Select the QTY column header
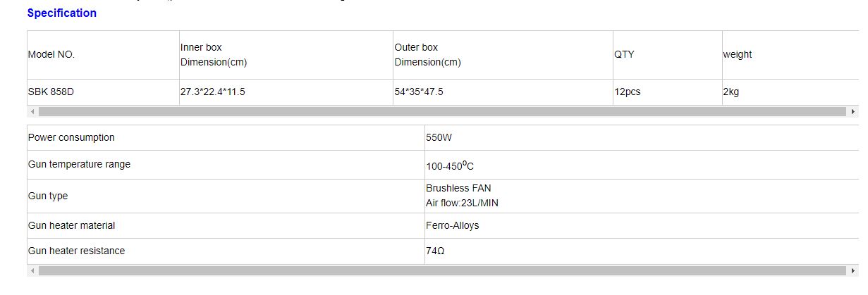Viewport: 868px width, 295px height. coord(667,55)
